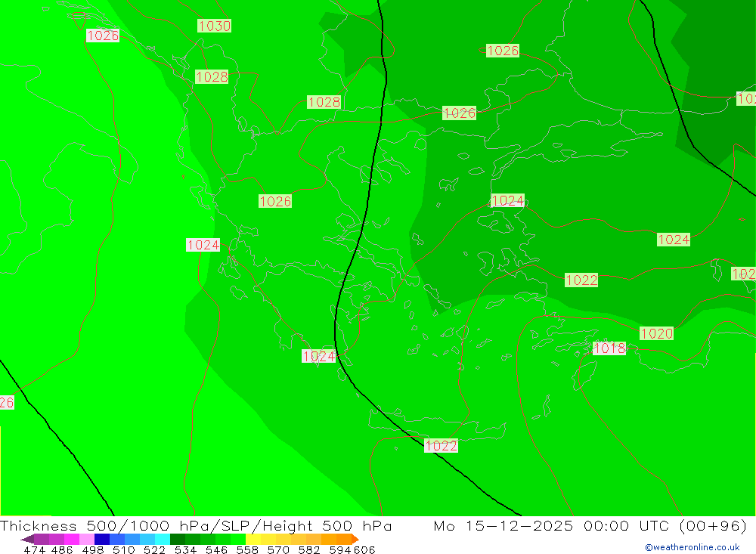Open the weatheronline.co.uk copyright link
The width and height of the screenshot is (756, 554).
click(692, 547)
